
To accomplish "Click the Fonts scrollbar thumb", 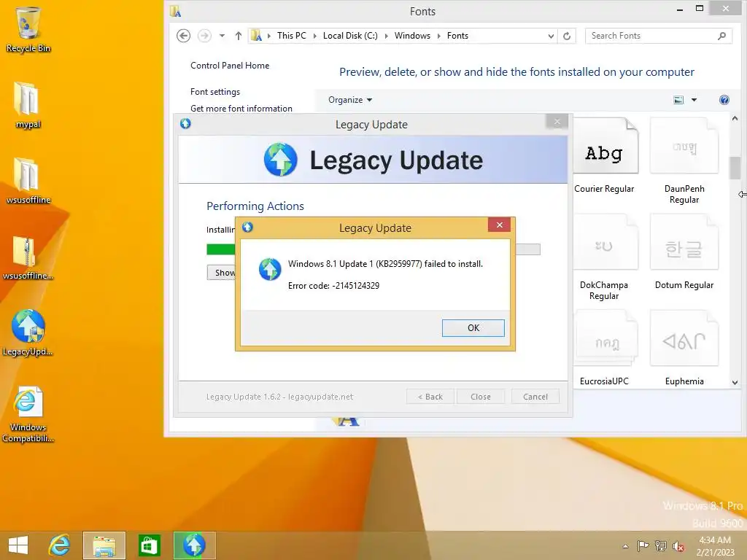I will 735,168.
